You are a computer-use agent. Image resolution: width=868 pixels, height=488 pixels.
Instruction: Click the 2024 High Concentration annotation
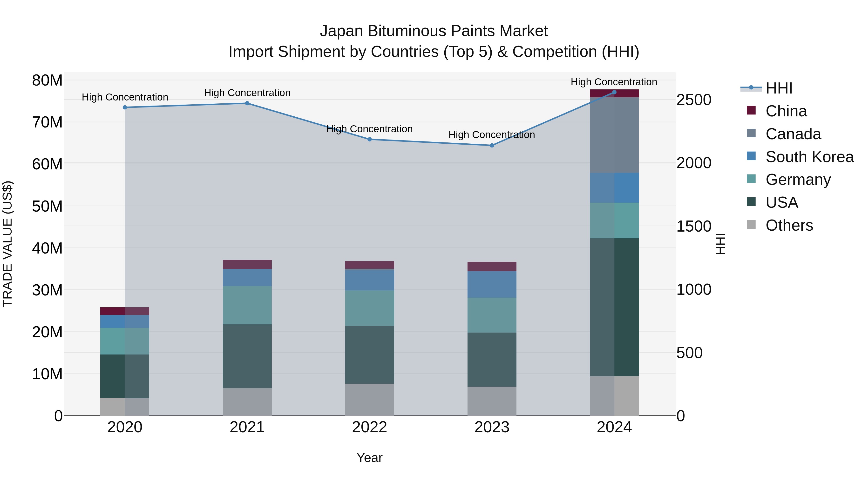(614, 82)
